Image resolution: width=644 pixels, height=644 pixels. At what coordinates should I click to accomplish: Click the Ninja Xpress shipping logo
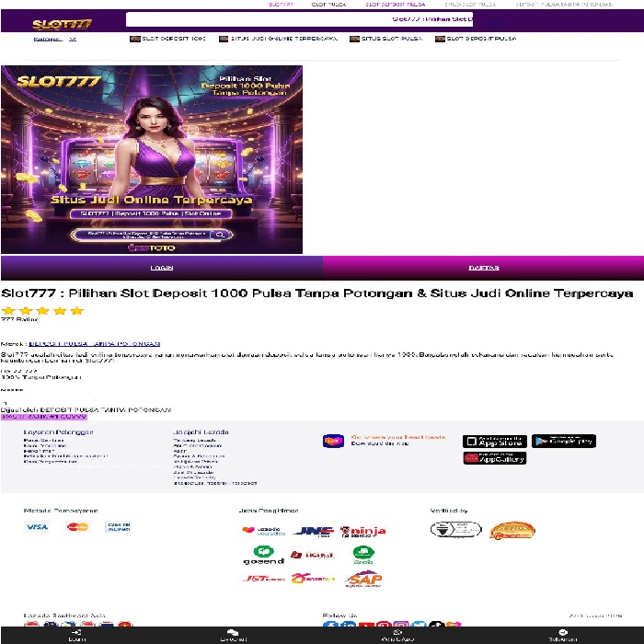pyautogui.click(x=363, y=532)
